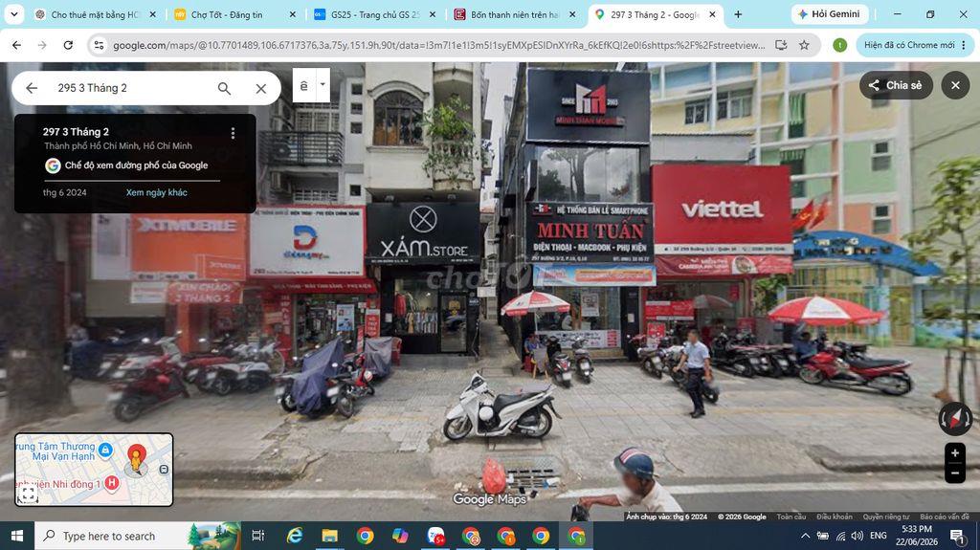Bookmark this page with the star icon
980x550 pixels.
tap(804, 45)
